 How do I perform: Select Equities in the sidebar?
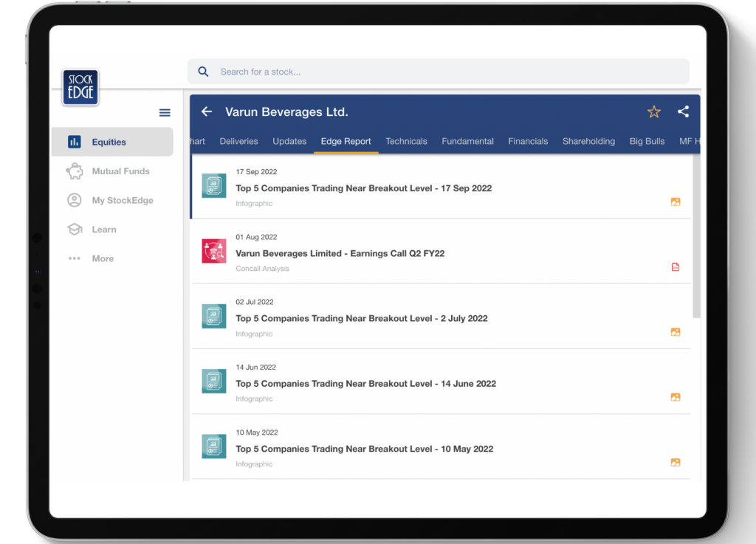(x=112, y=142)
